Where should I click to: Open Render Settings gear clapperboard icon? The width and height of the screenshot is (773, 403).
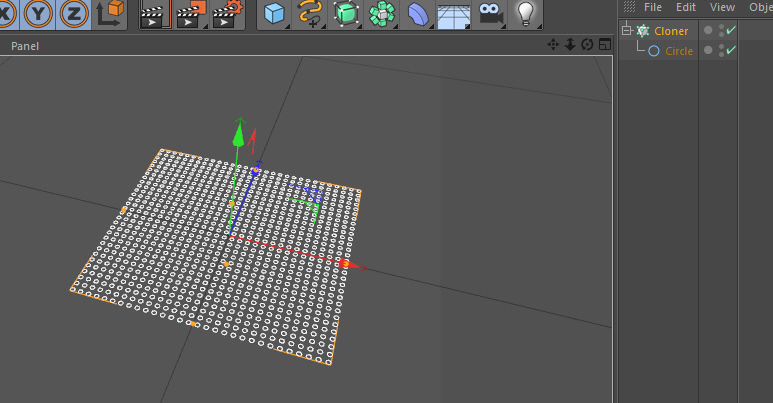[227, 14]
